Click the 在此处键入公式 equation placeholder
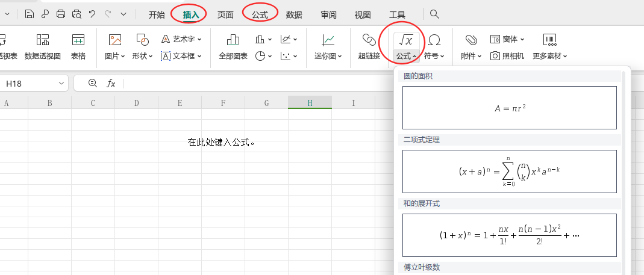 click(x=221, y=143)
